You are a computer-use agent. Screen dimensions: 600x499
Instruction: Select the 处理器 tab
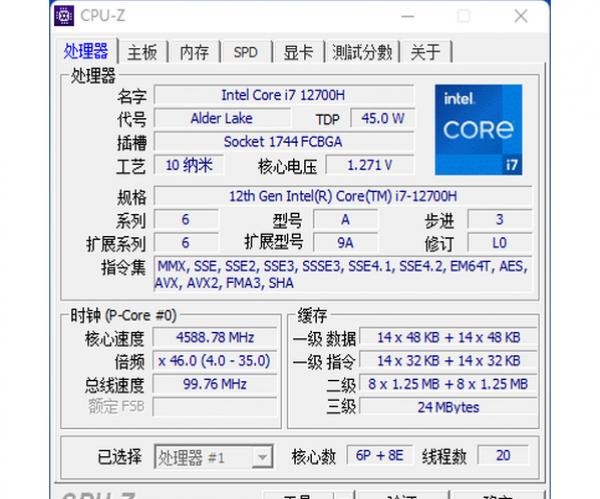[x=86, y=51]
